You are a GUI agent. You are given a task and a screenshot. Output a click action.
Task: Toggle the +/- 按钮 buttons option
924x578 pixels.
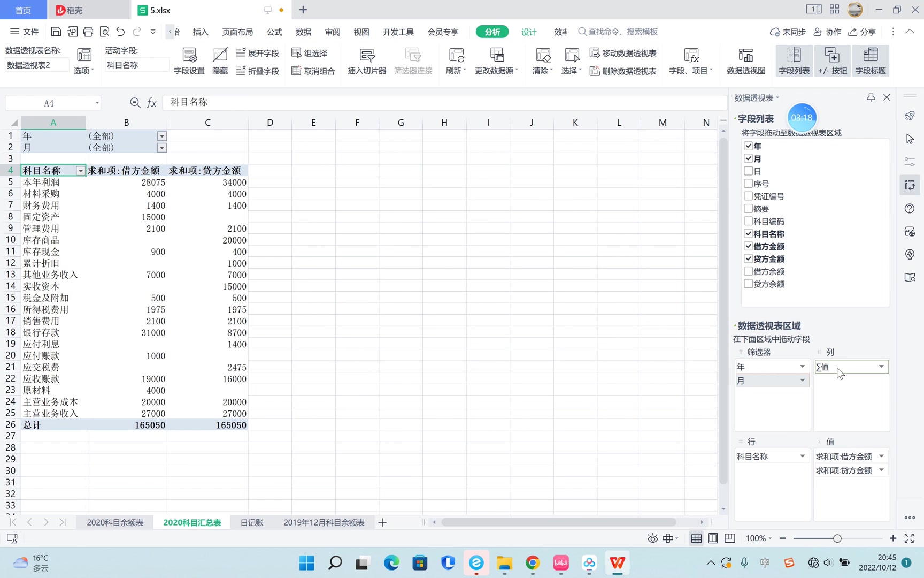[833, 61]
